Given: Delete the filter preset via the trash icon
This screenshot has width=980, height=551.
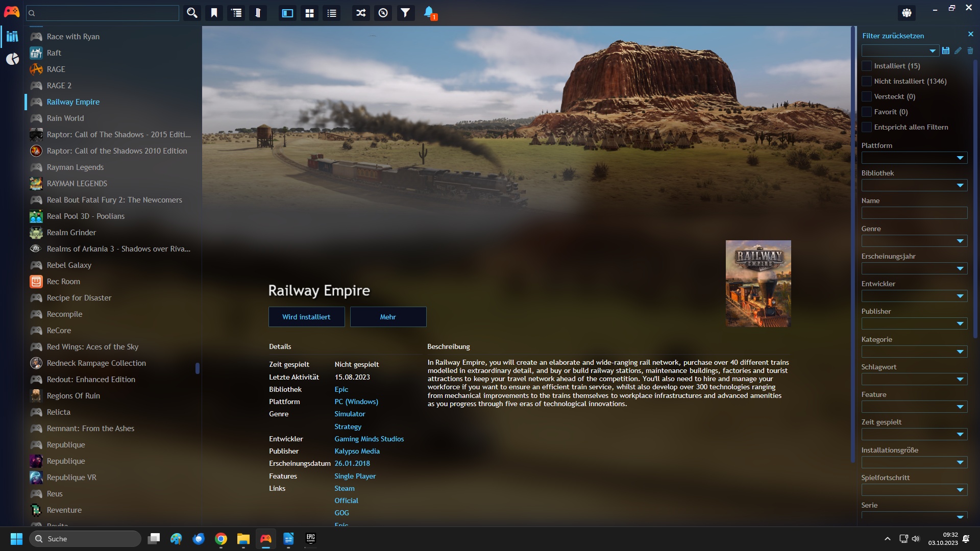Looking at the screenshot, I should pos(970,51).
